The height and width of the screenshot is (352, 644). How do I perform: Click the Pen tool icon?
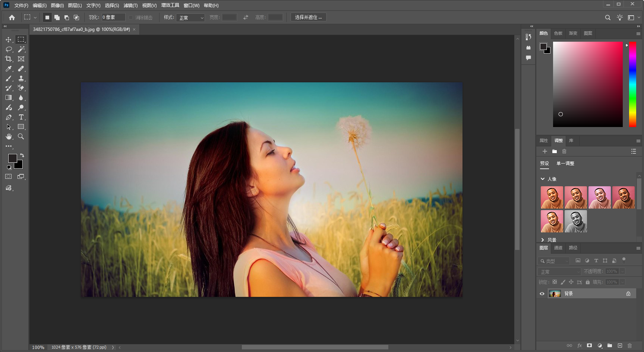[9, 117]
